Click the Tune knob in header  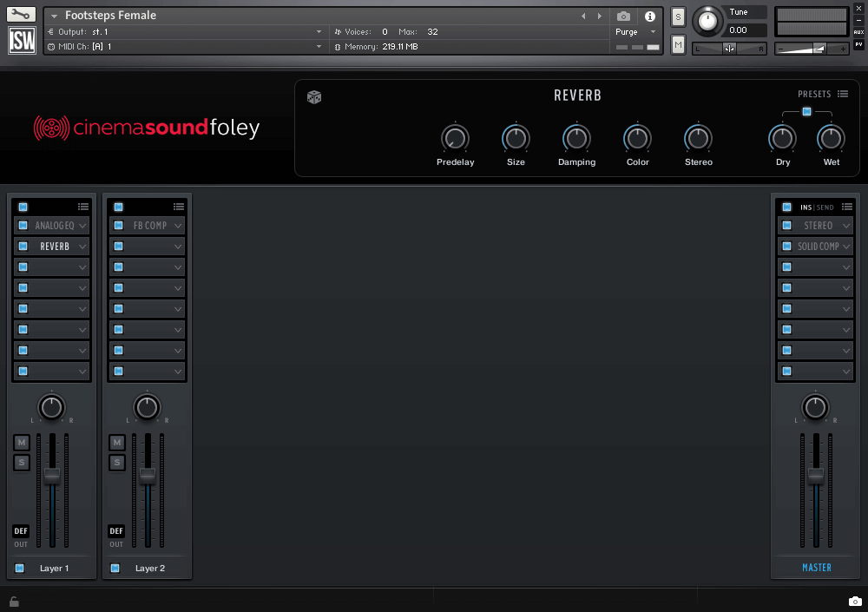point(707,21)
